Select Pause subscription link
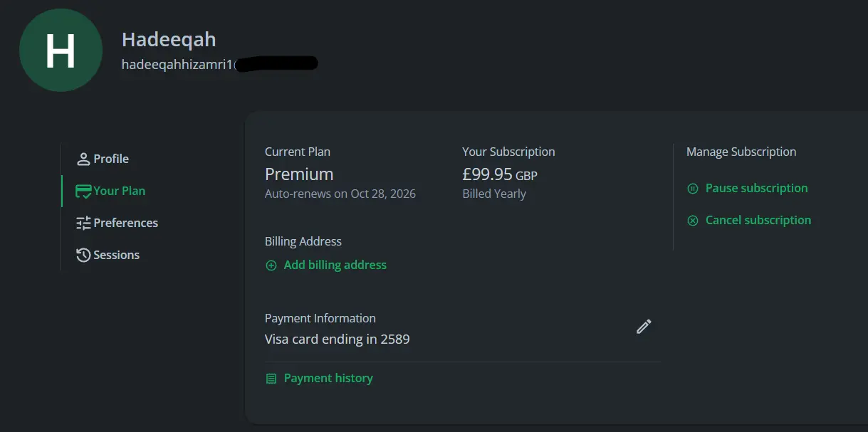 756,188
